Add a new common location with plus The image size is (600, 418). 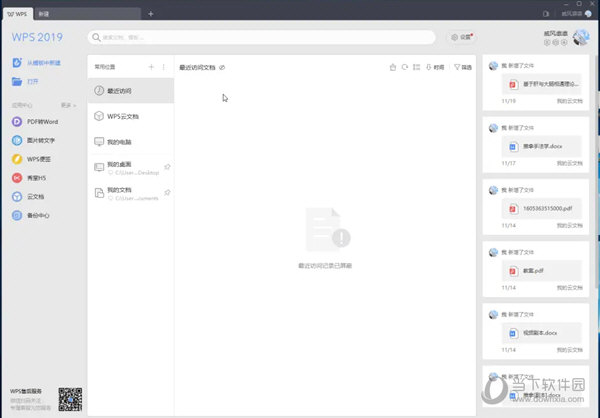[x=151, y=67]
